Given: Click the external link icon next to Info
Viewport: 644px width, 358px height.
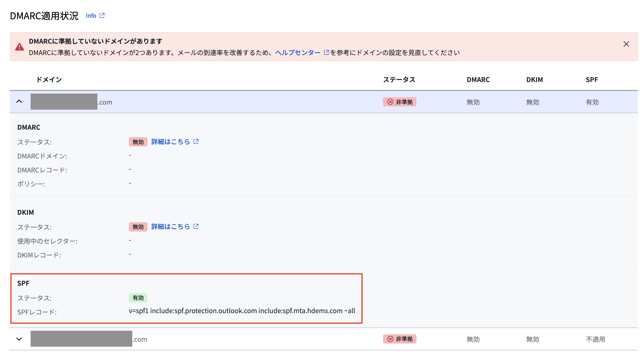Looking at the screenshot, I should pos(102,16).
